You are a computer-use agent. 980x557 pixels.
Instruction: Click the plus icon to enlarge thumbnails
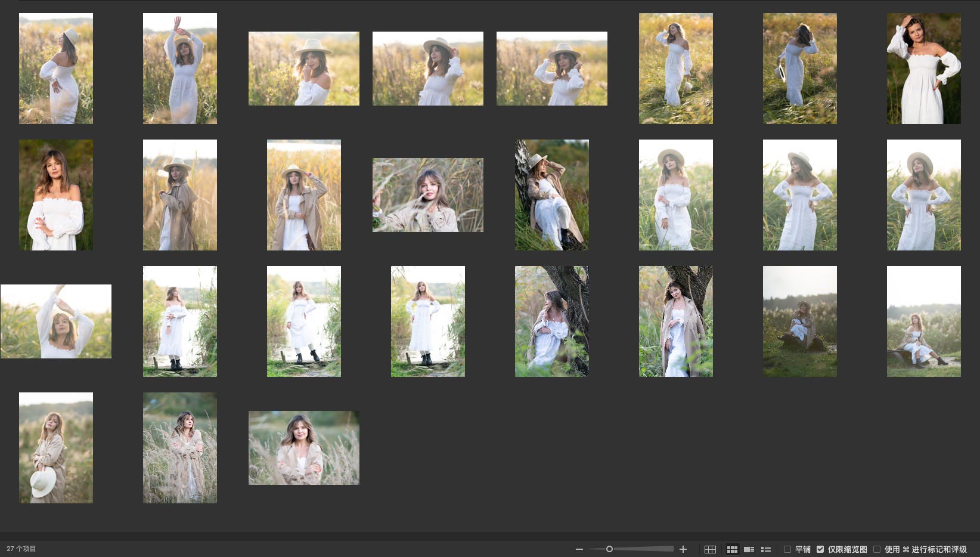coord(683,549)
